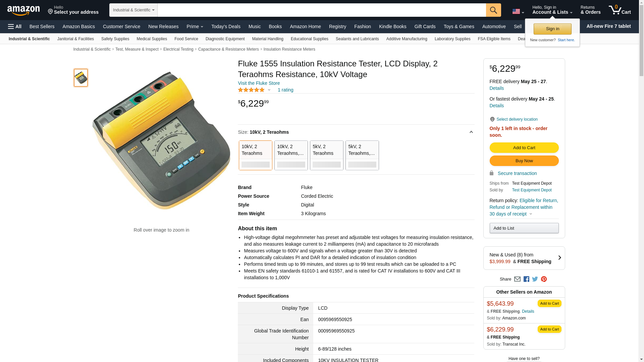The height and width of the screenshot is (362, 644).
Task: Go to Safety Supplies subcategory
Action: click(115, 39)
